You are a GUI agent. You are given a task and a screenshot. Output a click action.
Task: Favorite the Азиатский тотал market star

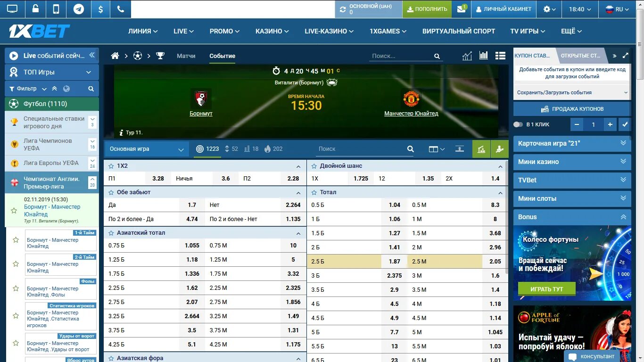point(111,233)
